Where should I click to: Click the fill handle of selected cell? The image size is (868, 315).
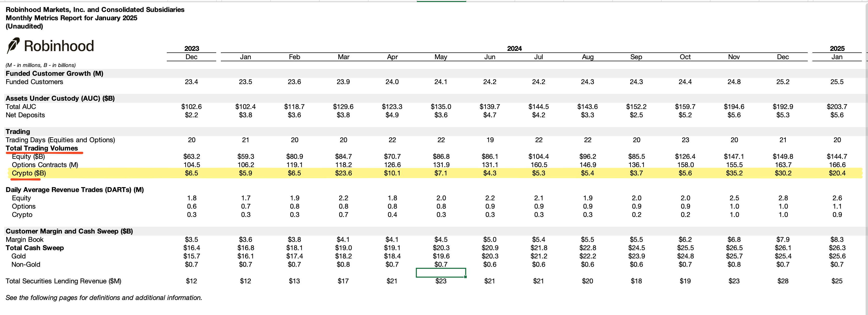coord(465,277)
